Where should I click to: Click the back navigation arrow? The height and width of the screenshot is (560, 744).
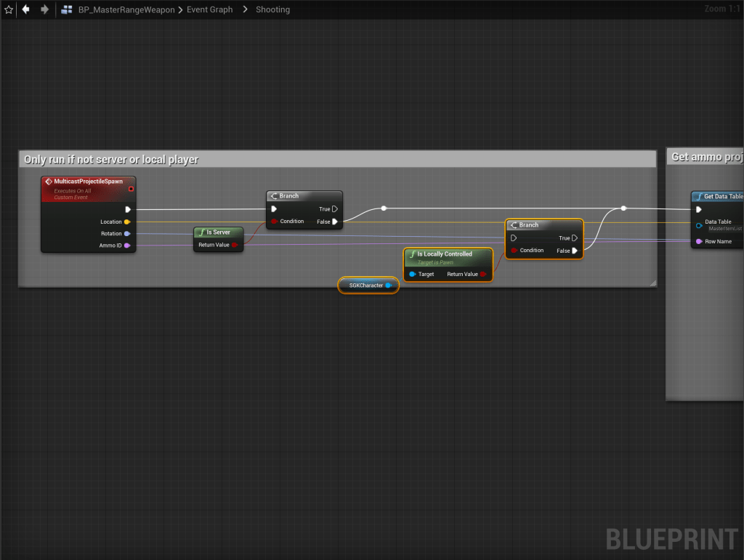coord(26,9)
